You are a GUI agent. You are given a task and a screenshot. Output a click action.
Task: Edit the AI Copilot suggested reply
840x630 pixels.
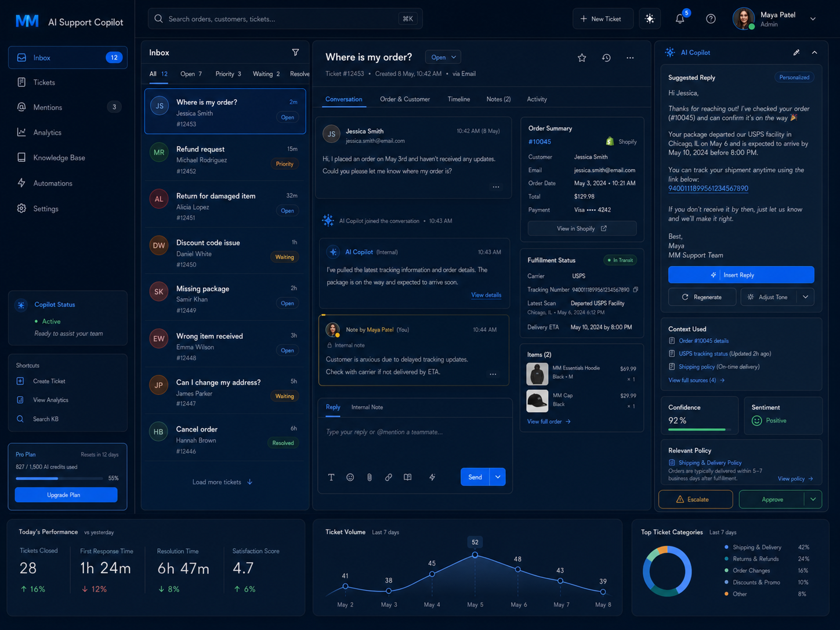click(x=796, y=52)
